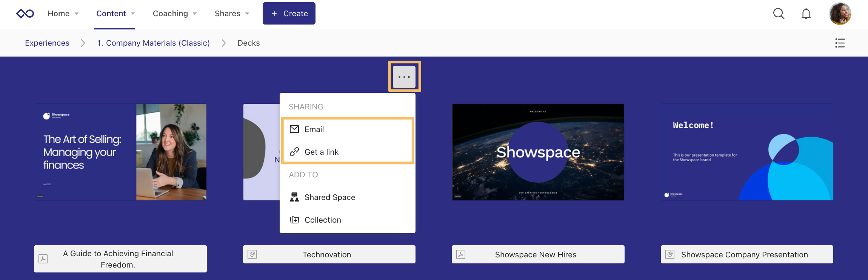Image resolution: width=868 pixels, height=280 pixels.
Task: Click the Shared Space people icon
Action: point(294,197)
